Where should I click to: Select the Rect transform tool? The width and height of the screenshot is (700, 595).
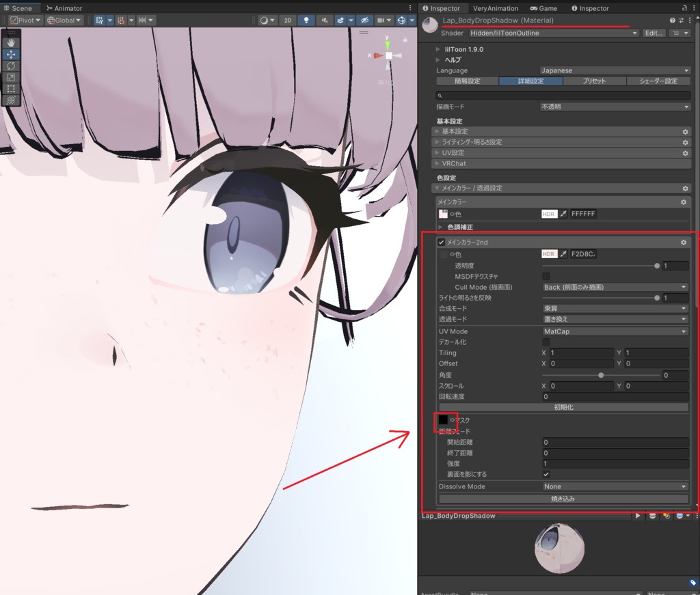(11, 89)
